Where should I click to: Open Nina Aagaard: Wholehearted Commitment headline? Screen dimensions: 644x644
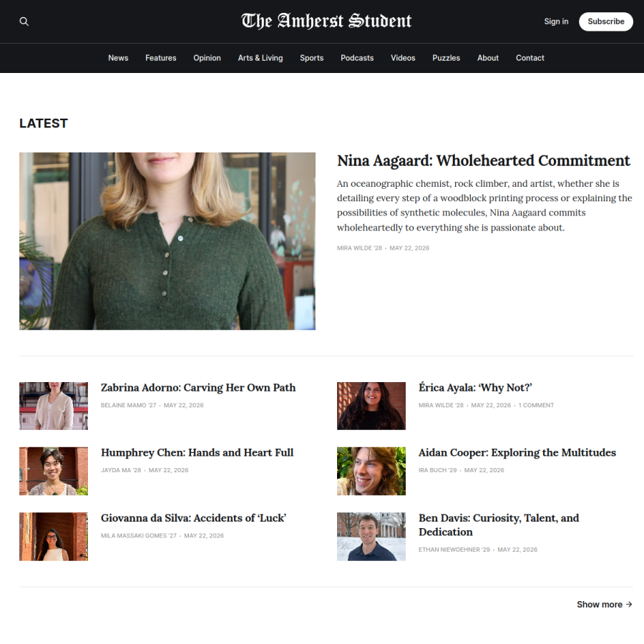coord(484,160)
